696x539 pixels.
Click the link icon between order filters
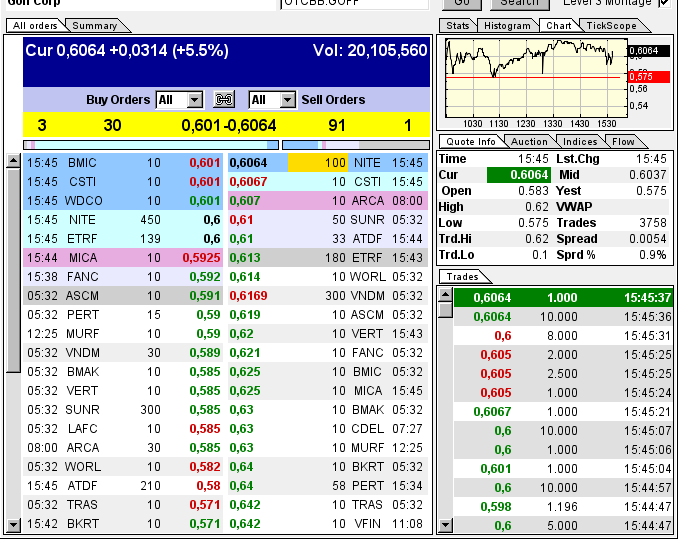[224, 99]
